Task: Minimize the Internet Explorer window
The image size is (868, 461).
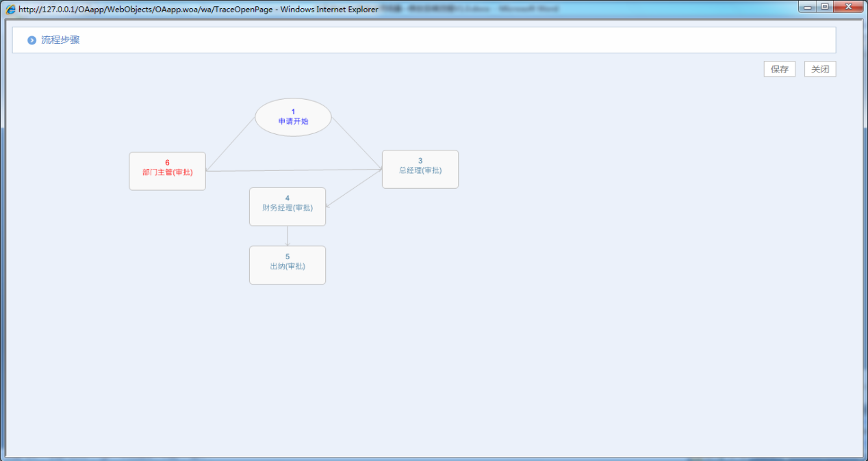Action: [809, 8]
